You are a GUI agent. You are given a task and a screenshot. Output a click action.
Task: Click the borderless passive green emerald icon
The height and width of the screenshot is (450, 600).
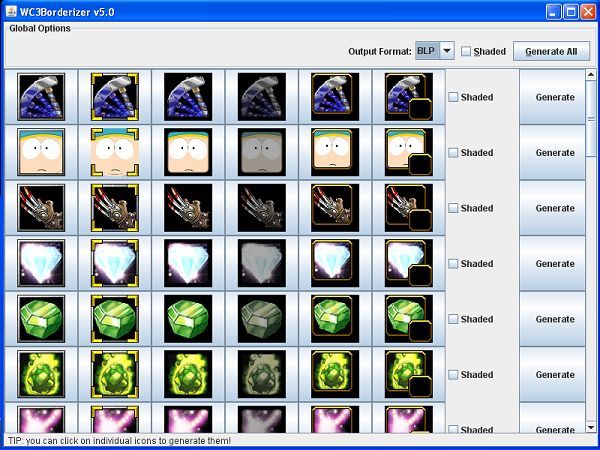[x=188, y=319]
